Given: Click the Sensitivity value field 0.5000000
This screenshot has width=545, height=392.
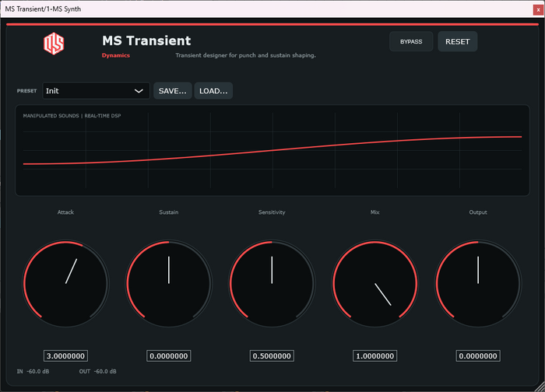Looking at the screenshot, I should [272, 356].
